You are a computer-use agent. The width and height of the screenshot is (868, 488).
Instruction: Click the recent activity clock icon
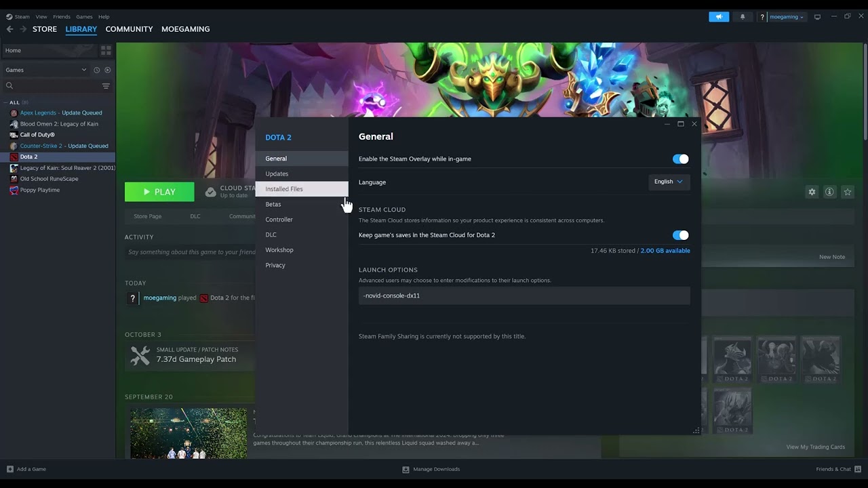[96, 70]
